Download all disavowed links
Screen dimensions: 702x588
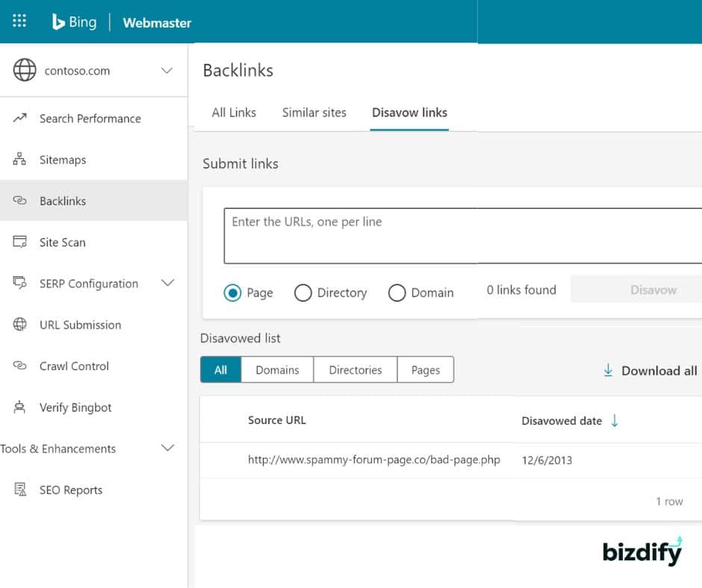click(x=650, y=371)
